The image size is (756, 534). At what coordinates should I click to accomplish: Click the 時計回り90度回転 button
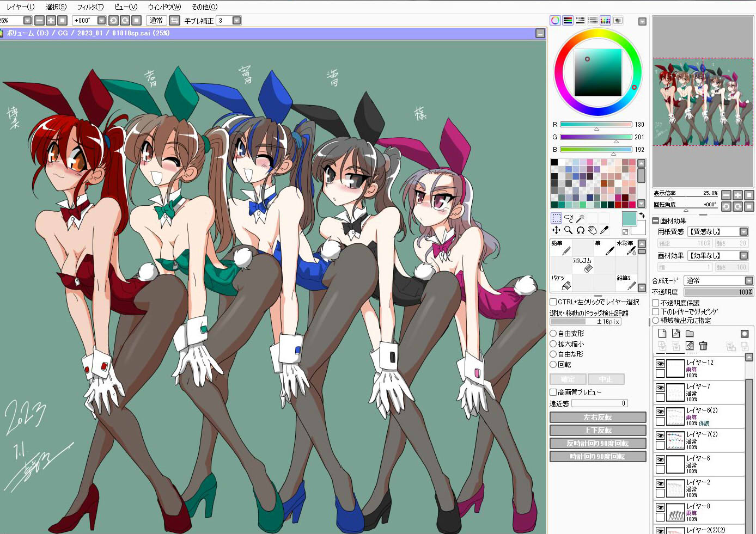click(598, 457)
